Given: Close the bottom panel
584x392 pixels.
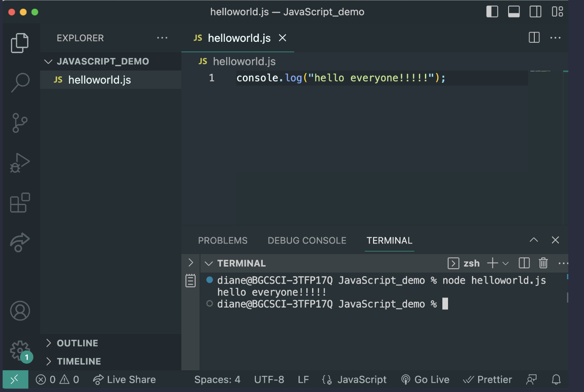Looking at the screenshot, I should 555,240.
